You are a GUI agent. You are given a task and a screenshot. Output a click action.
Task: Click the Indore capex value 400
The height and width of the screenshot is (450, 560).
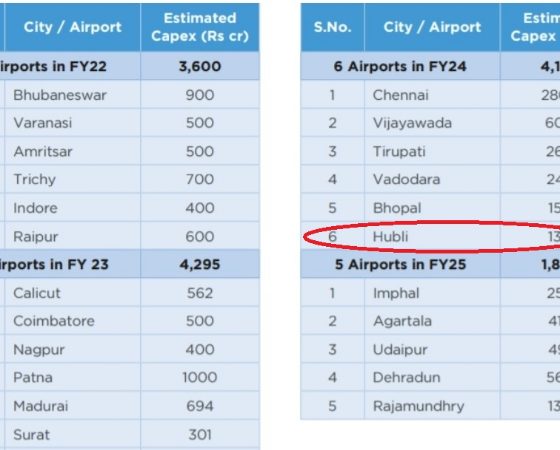pyautogui.click(x=200, y=208)
